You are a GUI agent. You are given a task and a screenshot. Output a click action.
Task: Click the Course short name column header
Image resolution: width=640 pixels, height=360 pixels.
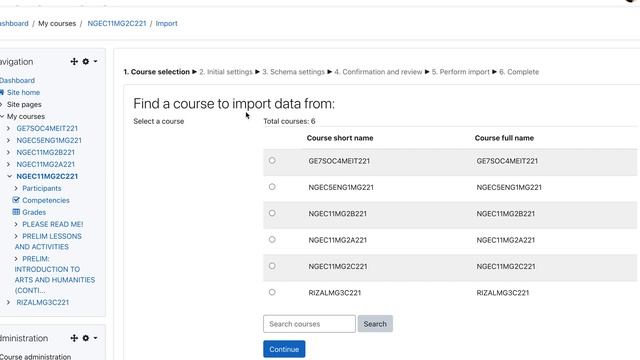click(x=340, y=138)
